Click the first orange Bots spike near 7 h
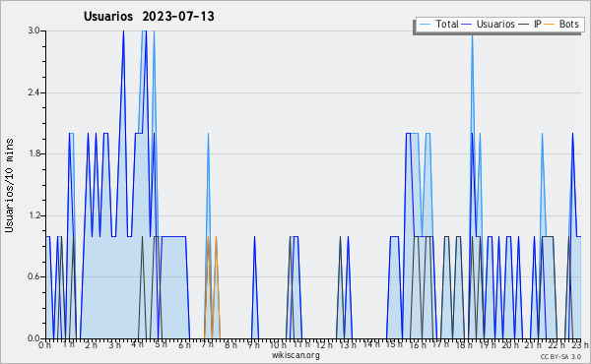The image size is (591, 364). [208, 287]
